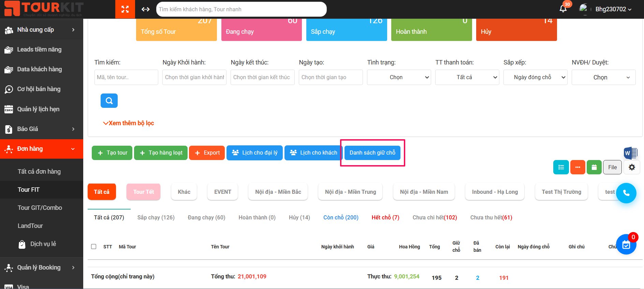Viewport: 644px width, 289px height.
Task: Click the orange Export button
Action: pyautogui.click(x=207, y=153)
